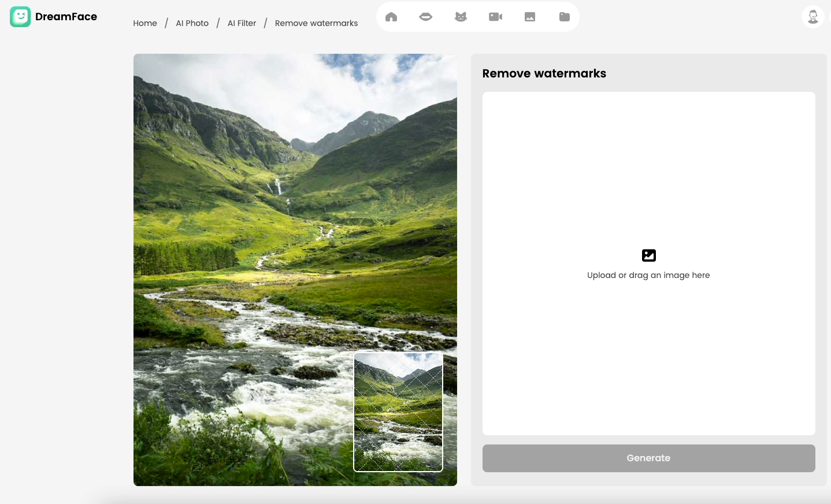Click the customer support headset avatar
Image resolution: width=831 pixels, height=504 pixels.
[813, 17]
